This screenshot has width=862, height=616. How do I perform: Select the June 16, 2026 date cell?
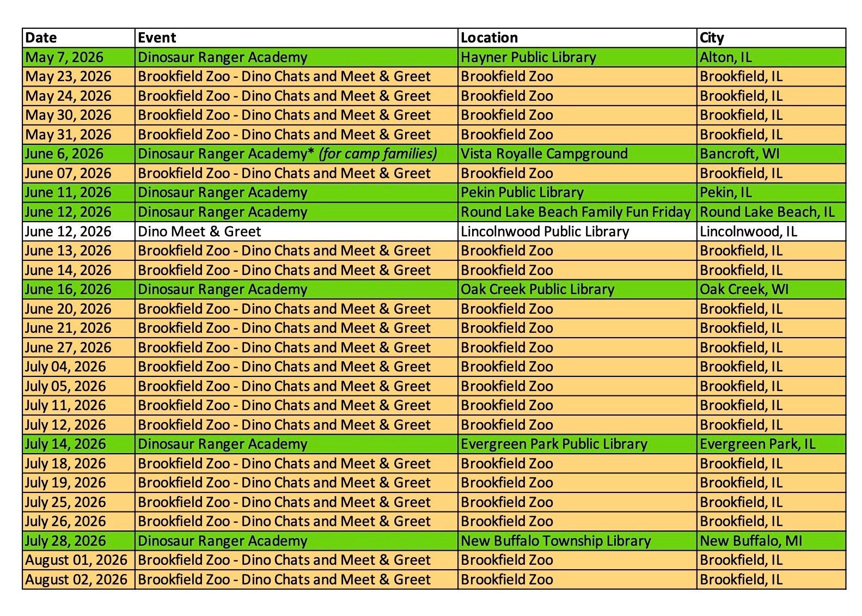point(78,289)
